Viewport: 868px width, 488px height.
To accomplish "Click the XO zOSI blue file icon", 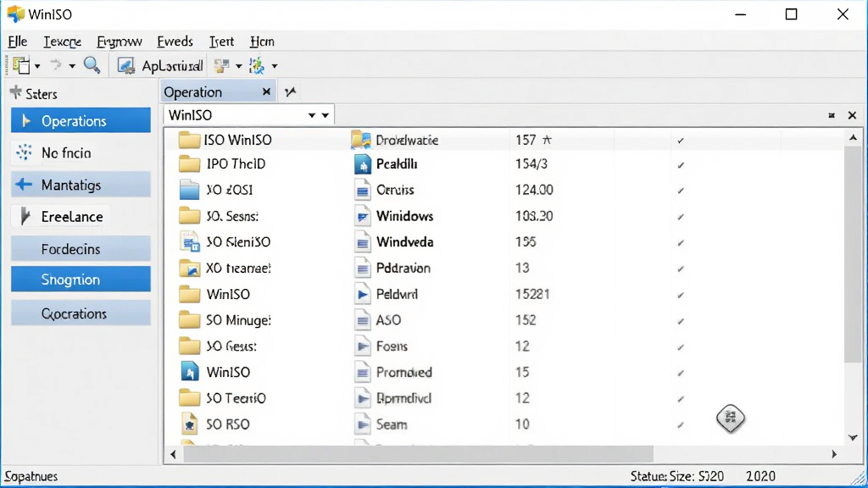I will pyautogui.click(x=189, y=190).
